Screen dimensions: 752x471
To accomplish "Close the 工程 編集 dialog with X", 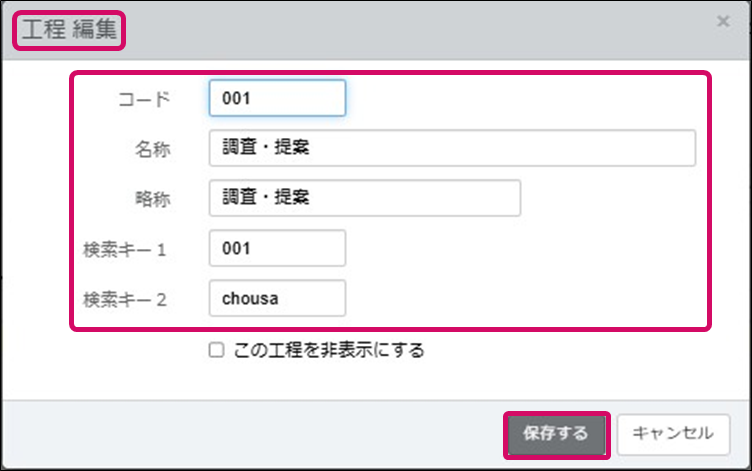I will tap(723, 21).
